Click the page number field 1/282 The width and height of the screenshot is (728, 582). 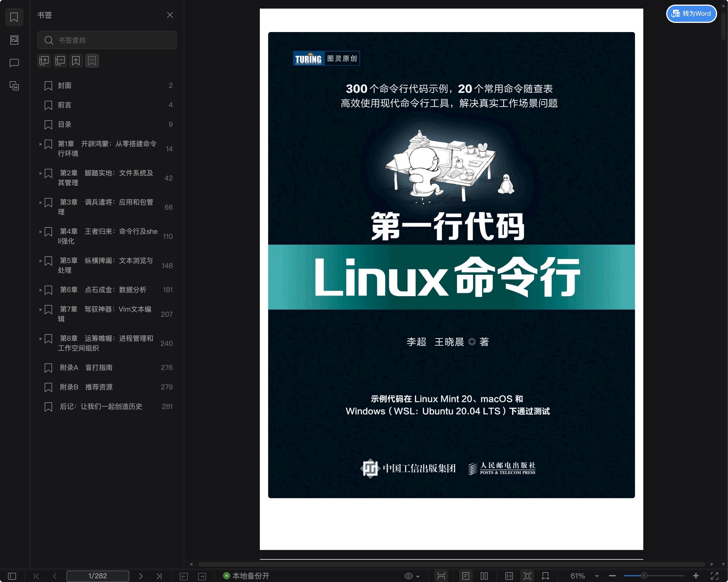point(98,576)
